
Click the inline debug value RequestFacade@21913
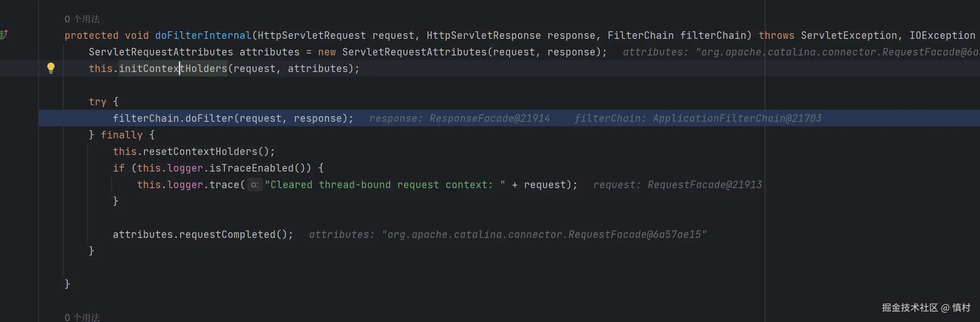pos(705,185)
